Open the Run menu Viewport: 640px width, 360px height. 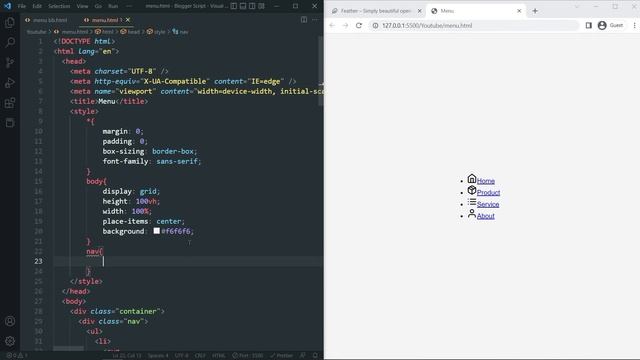tap(113, 6)
